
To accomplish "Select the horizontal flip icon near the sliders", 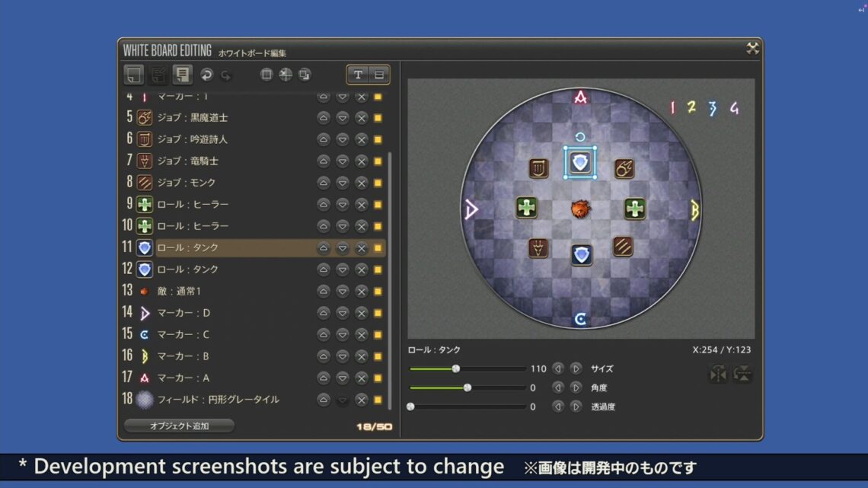I will [x=718, y=375].
